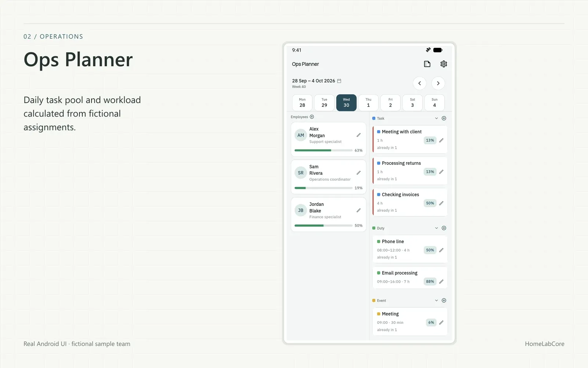The width and height of the screenshot is (588, 368).
Task: Select Sat 3 day tab
Action: coord(413,103)
